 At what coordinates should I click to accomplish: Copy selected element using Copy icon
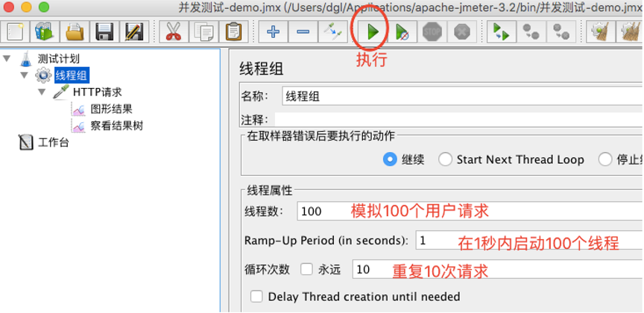[x=203, y=31]
